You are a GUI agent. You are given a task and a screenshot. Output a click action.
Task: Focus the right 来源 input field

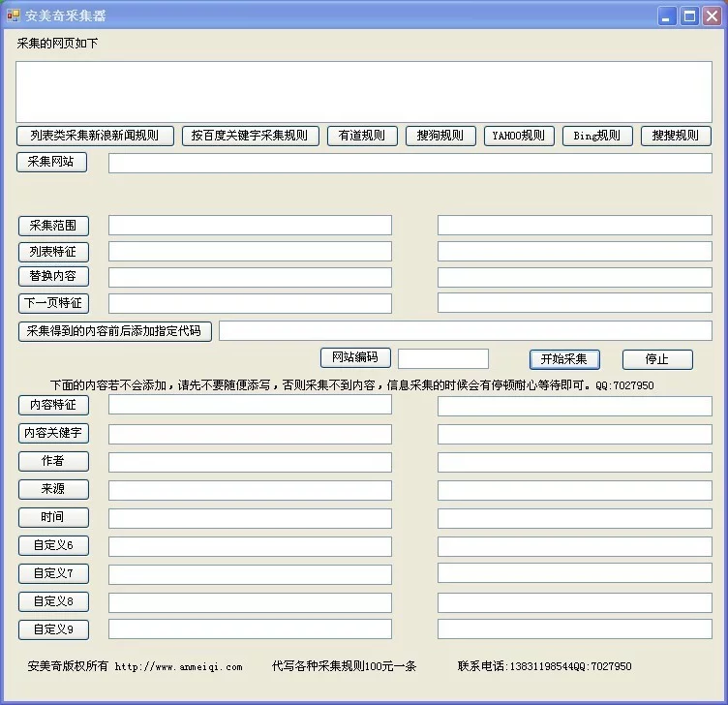point(575,490)
